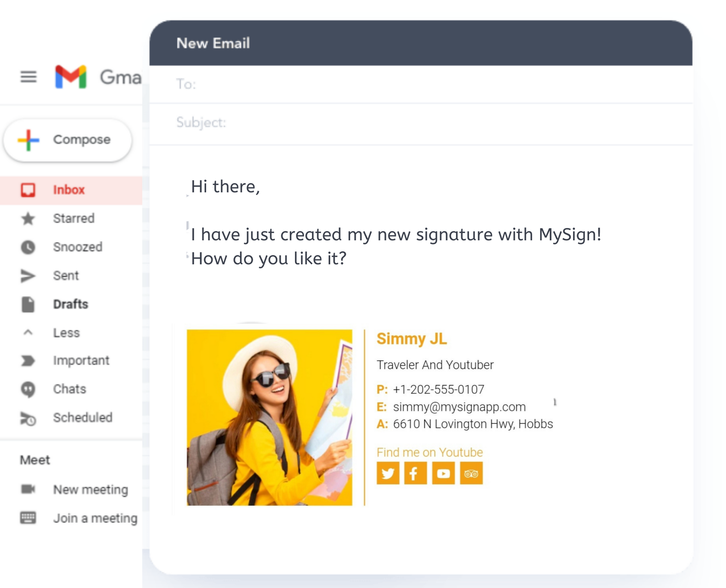Click the Twitter icon in signature
726x588 pixels.
[x=388, y=473]
